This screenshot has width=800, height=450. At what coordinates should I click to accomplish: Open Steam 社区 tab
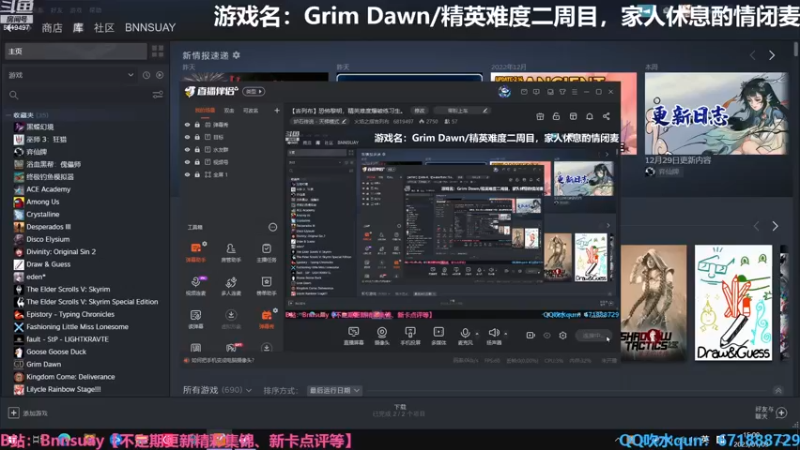[x=104, y=28]
